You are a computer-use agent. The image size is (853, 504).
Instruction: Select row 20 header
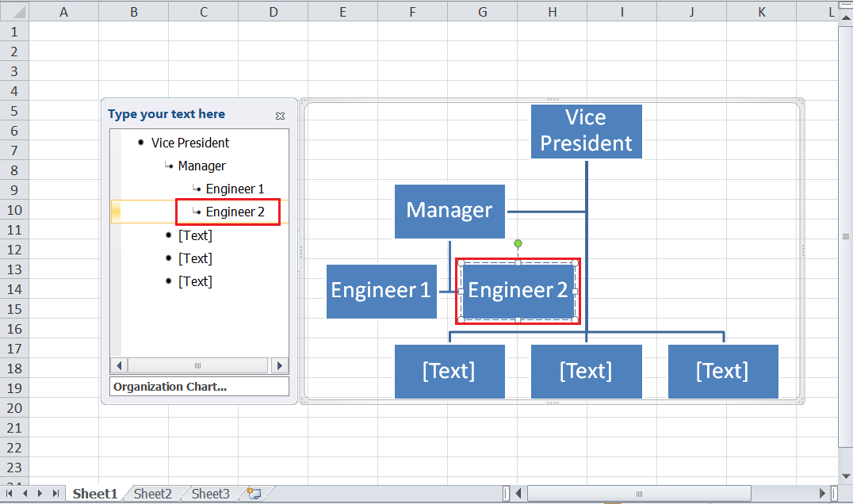click(14, 408)
